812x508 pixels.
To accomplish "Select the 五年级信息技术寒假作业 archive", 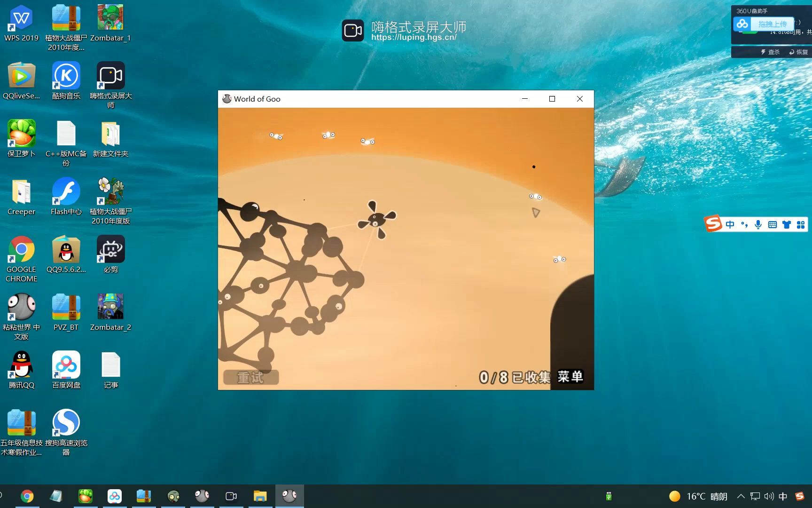I will click(22, 433).
